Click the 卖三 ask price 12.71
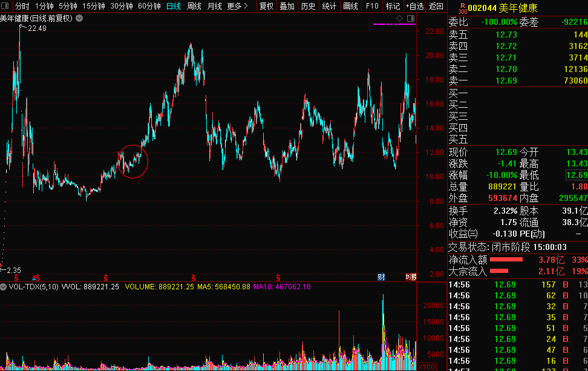588x371 pixels. (506, 57)
